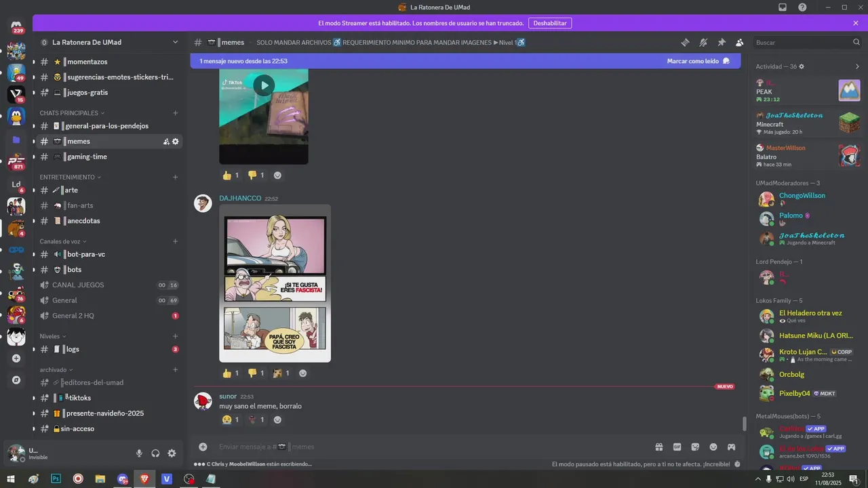
Task: Collapse CHATS PRINCIPALES category
Action: pos(71,113)
